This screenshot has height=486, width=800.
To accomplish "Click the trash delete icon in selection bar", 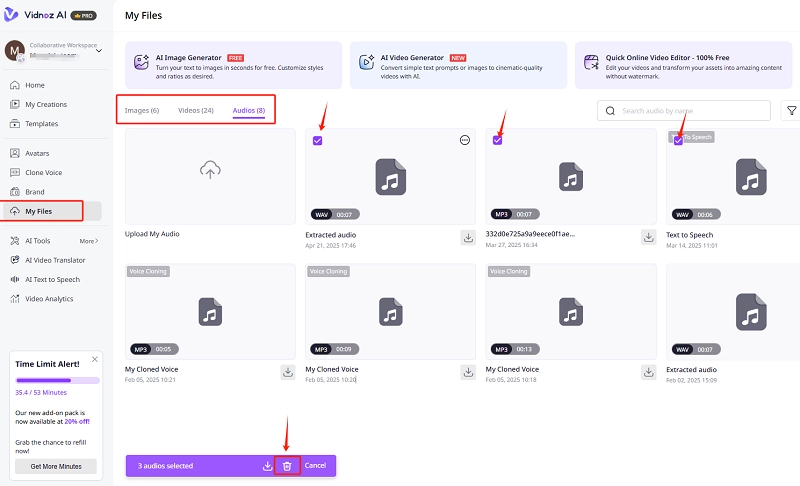I will pyautogui.click(x=287, y=466).
